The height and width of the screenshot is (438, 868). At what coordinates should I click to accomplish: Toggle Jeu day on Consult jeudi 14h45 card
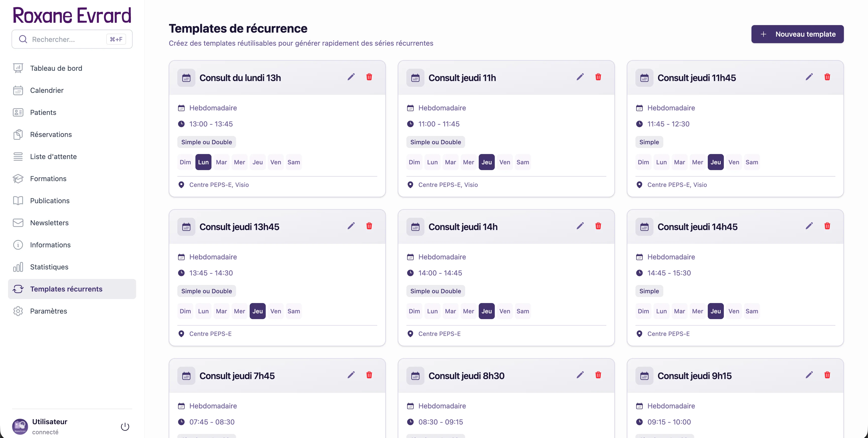[x=715, y=311]
